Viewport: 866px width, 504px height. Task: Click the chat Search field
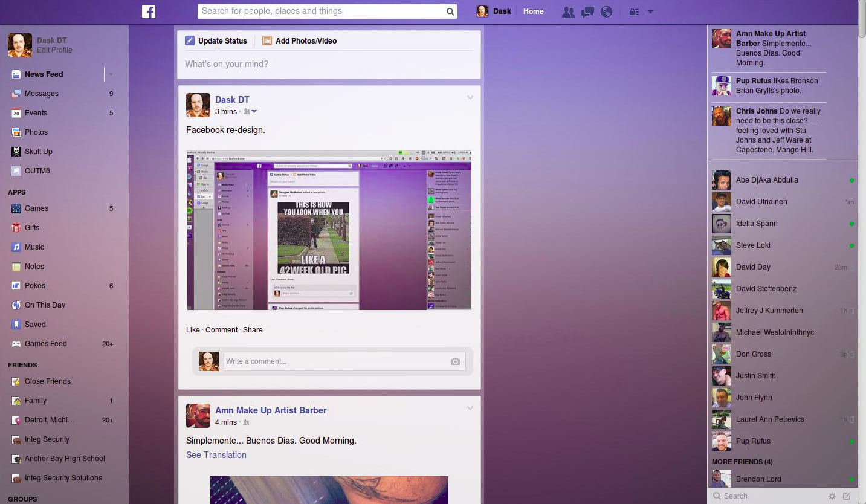click(767, 496)
